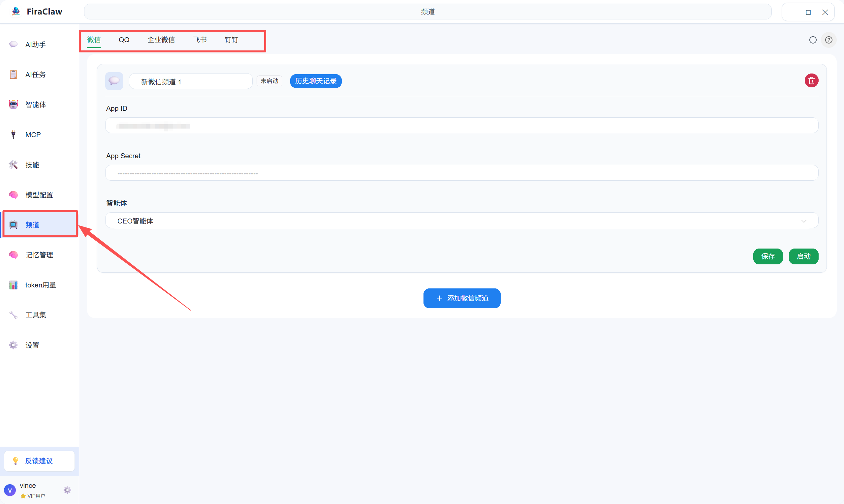Click the 未启动 status tag
This screenshot has width=844, height=504.
click(269, 81)
